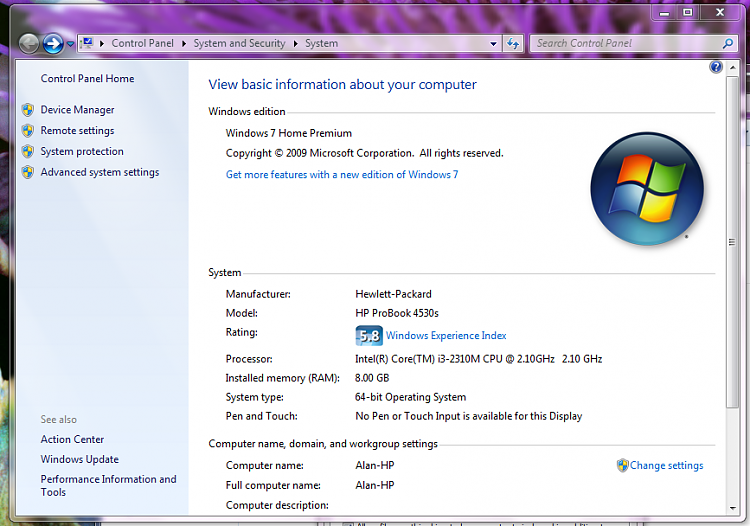Screen dimensions: 750x526
Task: Click the scrollbar up arrow
Action: pos(732,67)
